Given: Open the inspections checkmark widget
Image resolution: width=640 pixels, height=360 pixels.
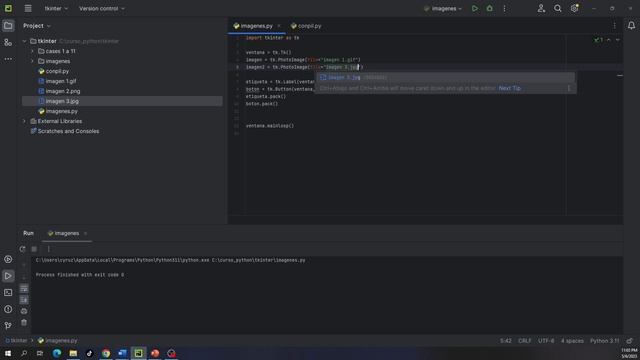Looking at the screenshot, I should point(598,40).
